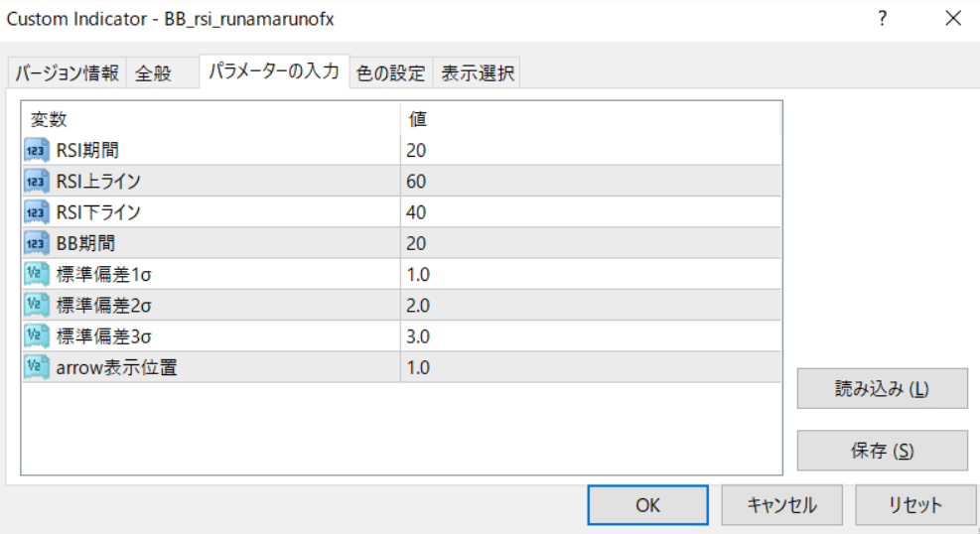Viewport: 980px width, 534px height.
Task: Click the integer icon beside RSI期間
Action: (x=37, y=151)
